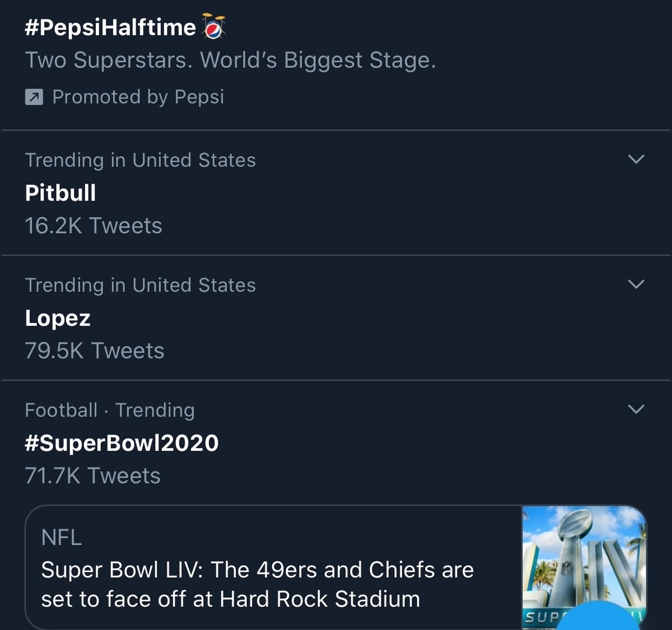The height and width of the screenshot is (630, 672).
Task: Click the Pepsi drum emoji icon
Action: coord(213,26)
